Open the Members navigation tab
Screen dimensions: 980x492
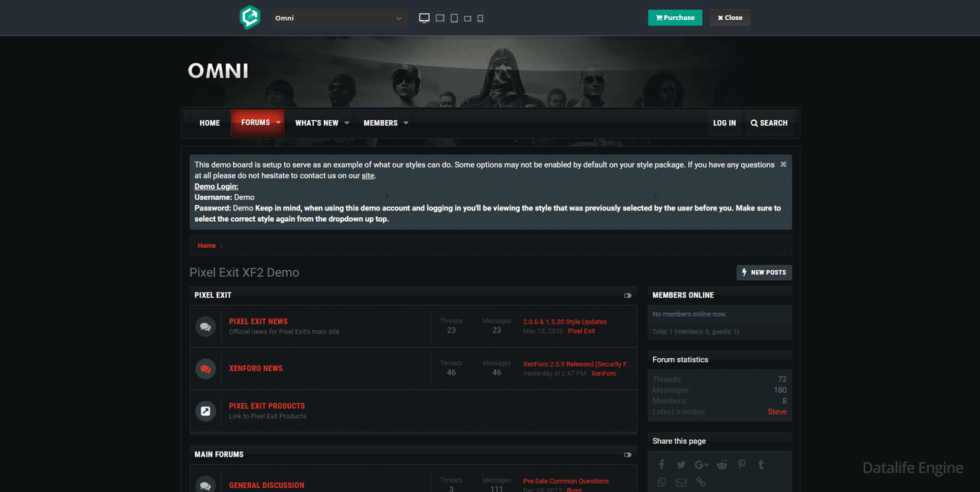(x=381, y=123)
